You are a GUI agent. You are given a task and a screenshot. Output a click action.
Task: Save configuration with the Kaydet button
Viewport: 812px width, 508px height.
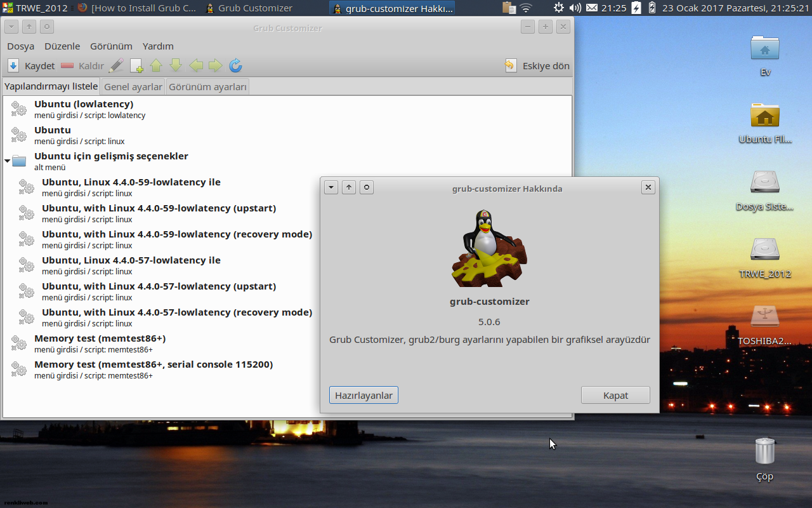tap(31, 65)
